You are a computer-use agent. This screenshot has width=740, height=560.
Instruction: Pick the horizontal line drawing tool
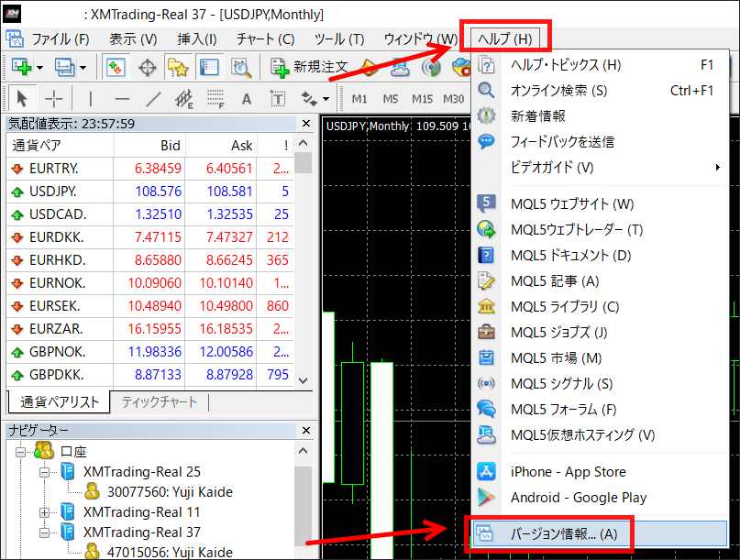[122, 98]
